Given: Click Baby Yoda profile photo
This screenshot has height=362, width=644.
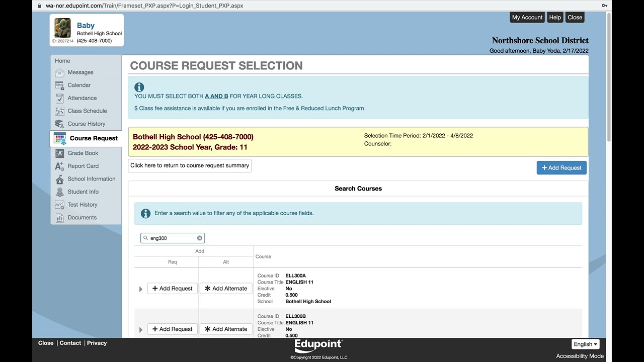Looking at the screenshot, I should [x=63, y=28].
